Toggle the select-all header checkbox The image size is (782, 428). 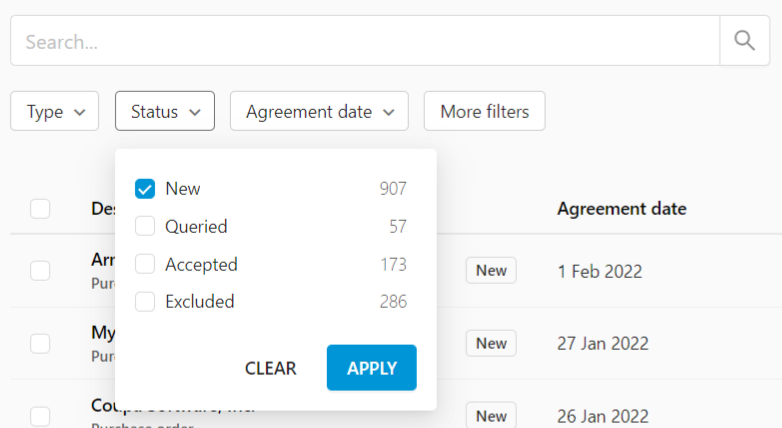point(40,209)
